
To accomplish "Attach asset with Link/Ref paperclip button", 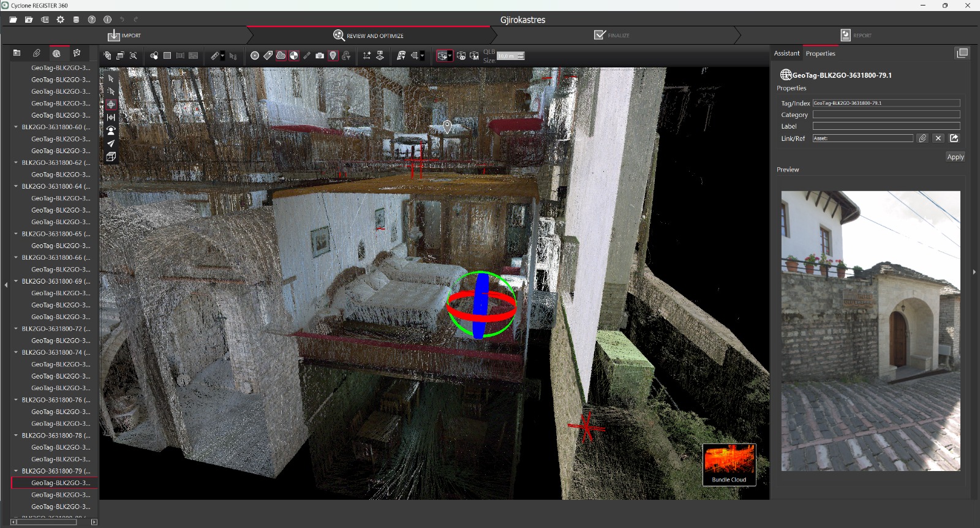I will 922,138.
